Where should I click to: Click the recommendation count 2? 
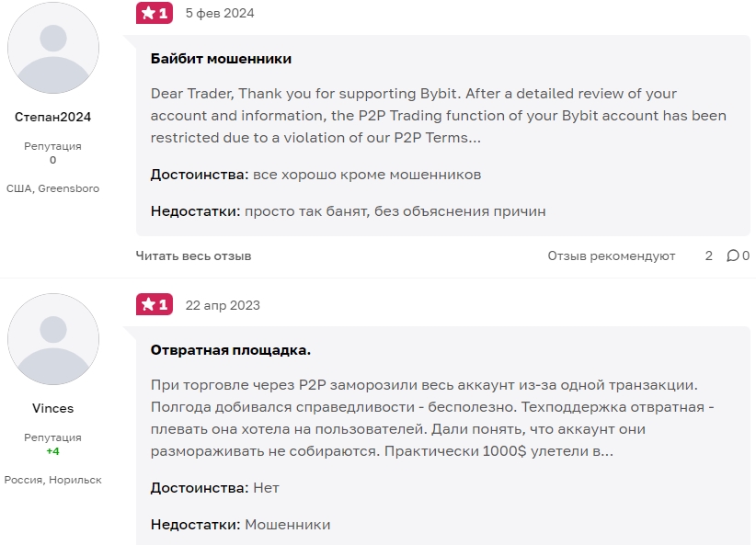pyautogui.click(x=708, y=255)
